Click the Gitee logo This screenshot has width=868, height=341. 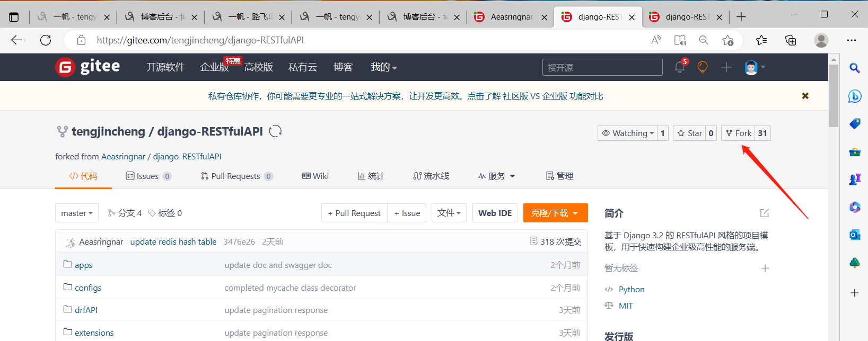pyautogui.click(x=88, y=67)
